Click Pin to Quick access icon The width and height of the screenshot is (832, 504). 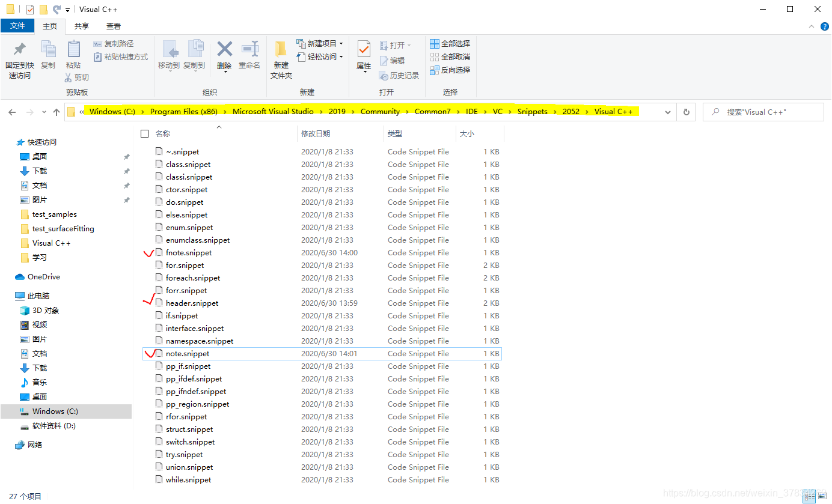(20, 49)
